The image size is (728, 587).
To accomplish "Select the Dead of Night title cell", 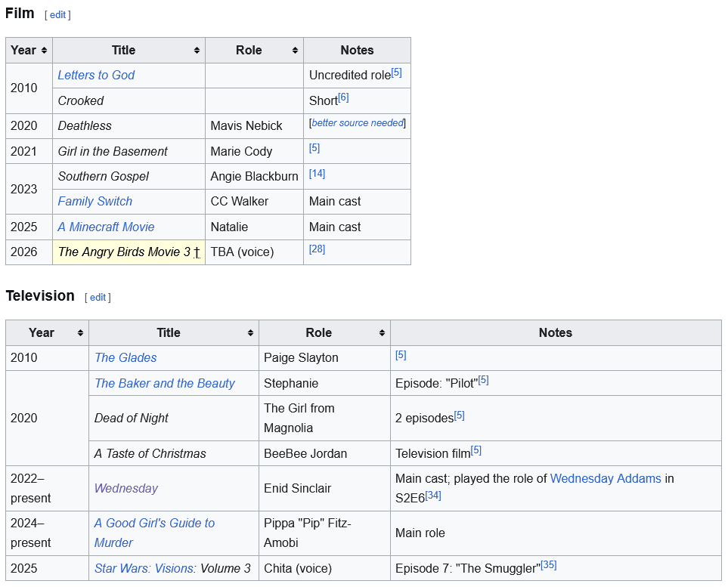I will pyautogui.click(x=174, y=418).
